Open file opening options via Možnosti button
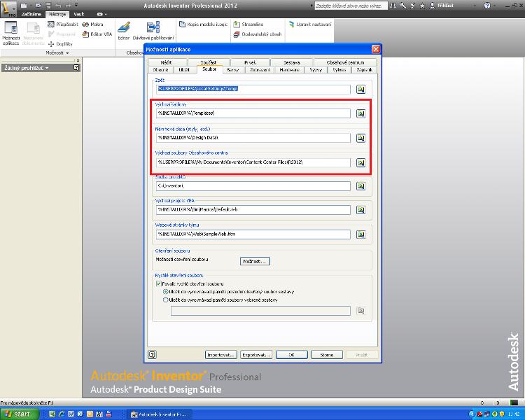The width and height of the screenshot is (525, 420). tap(255, 261)
